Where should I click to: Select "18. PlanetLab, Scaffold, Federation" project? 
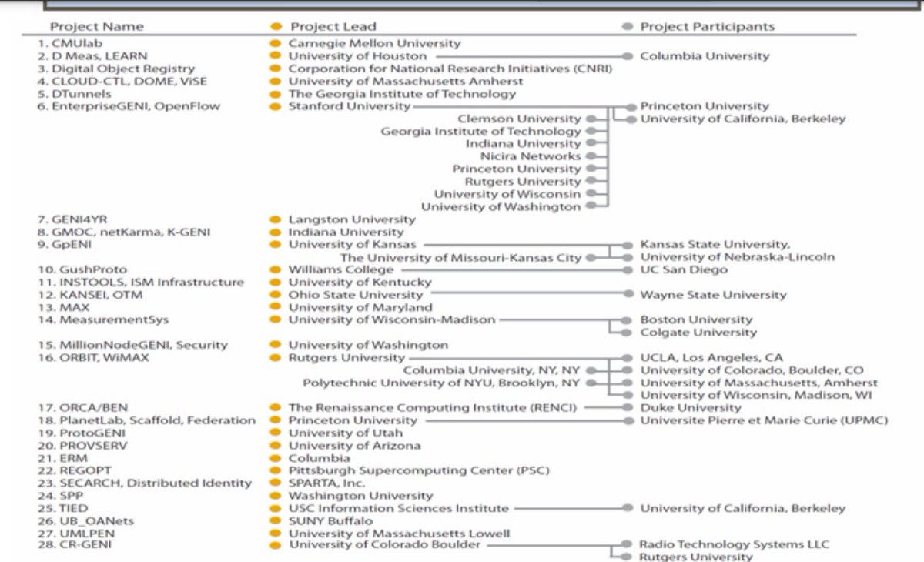point(146,420)
